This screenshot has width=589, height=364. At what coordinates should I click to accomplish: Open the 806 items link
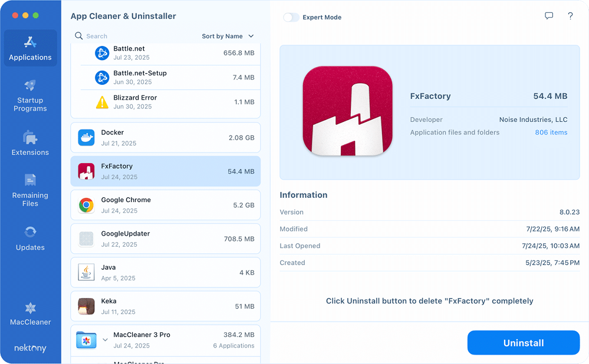coord(551,133)
